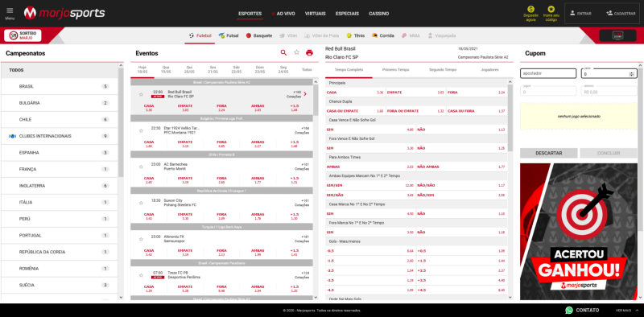Favorite the Altinordu FK match star
The width and height of the screenshot is (644, 317).
pos(141,239)
